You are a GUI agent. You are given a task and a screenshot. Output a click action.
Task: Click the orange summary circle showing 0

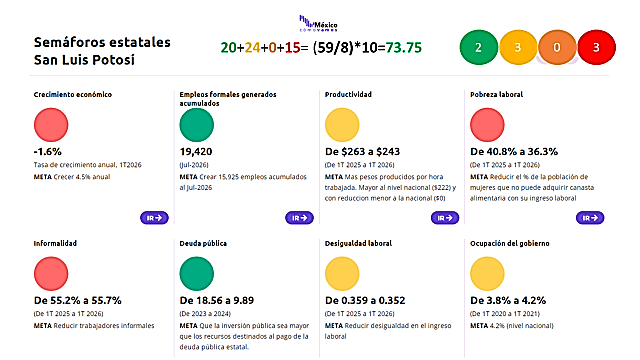(557, 47)
